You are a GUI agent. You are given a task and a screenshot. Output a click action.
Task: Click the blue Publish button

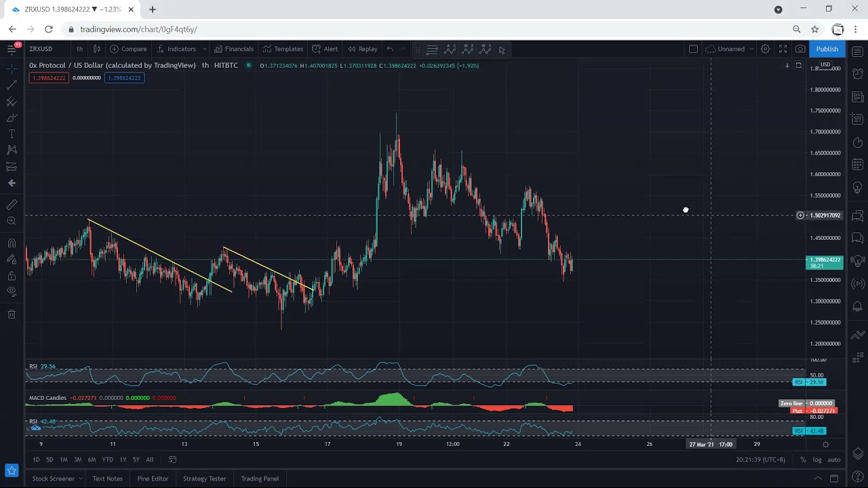tap(827, 49)
